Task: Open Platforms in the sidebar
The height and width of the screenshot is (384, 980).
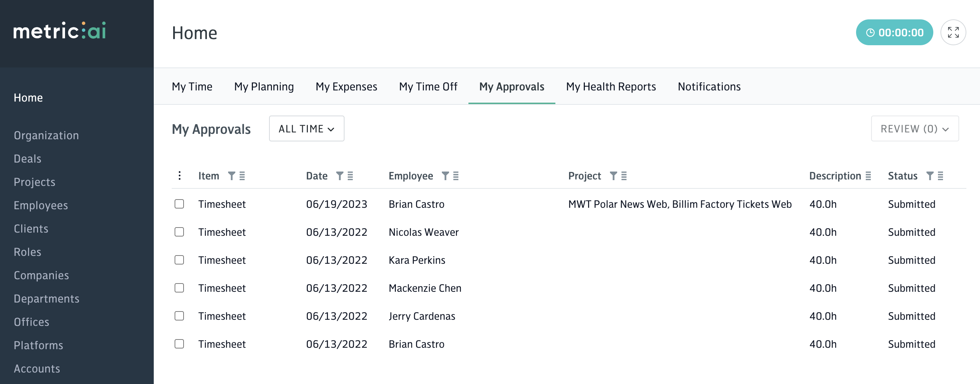Action: [x=38, y=345]
